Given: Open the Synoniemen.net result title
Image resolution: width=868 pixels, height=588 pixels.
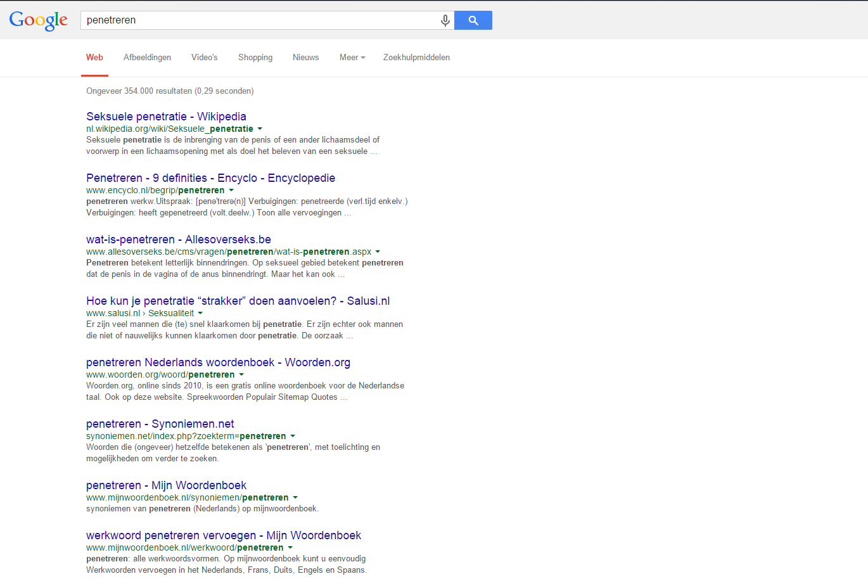Looking at the screenshot, I should (x=160, y=424).
